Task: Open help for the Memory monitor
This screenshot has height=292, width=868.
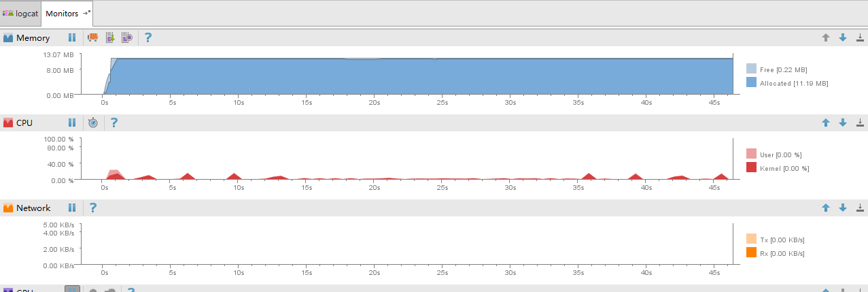Action: coord(147,37)
